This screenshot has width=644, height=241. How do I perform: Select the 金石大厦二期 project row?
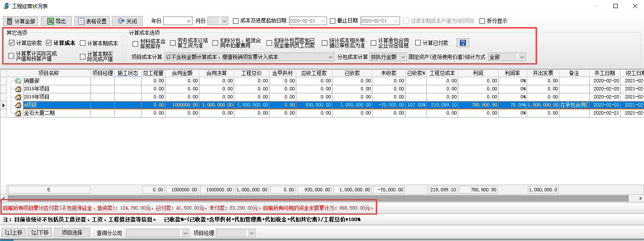point(39,113)
